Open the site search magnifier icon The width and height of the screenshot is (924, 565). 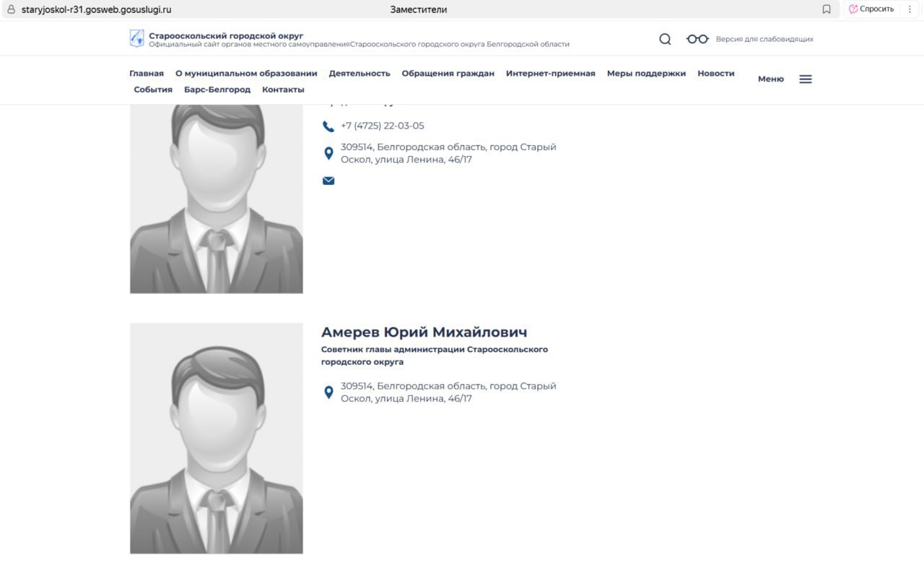[665, 39]
